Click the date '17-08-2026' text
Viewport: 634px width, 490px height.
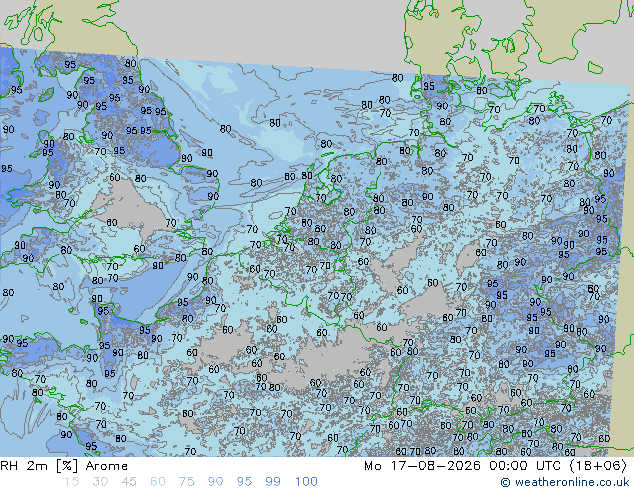click(435, 466)
